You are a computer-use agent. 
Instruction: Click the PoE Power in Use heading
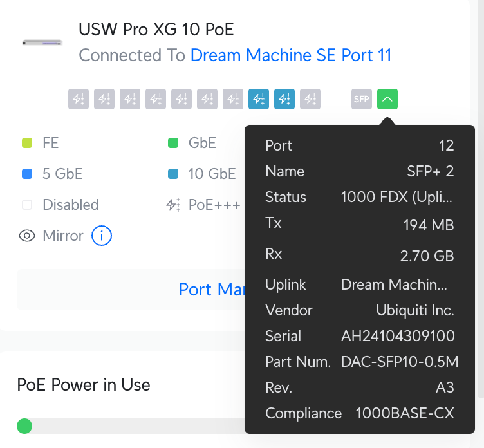(x=84, y=385)
